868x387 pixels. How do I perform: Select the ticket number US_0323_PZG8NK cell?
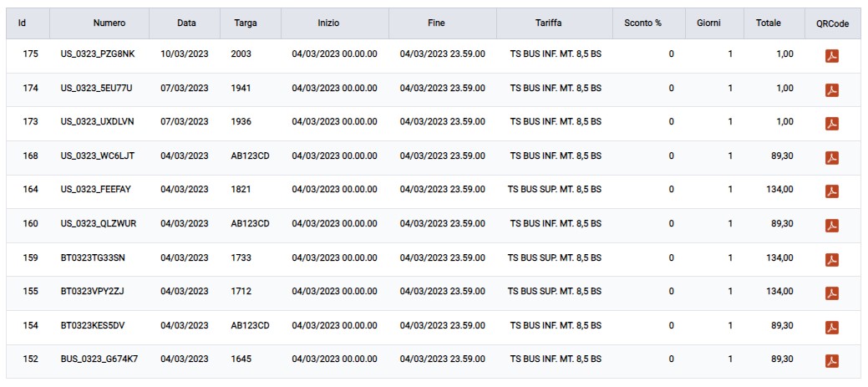[97, 53]
